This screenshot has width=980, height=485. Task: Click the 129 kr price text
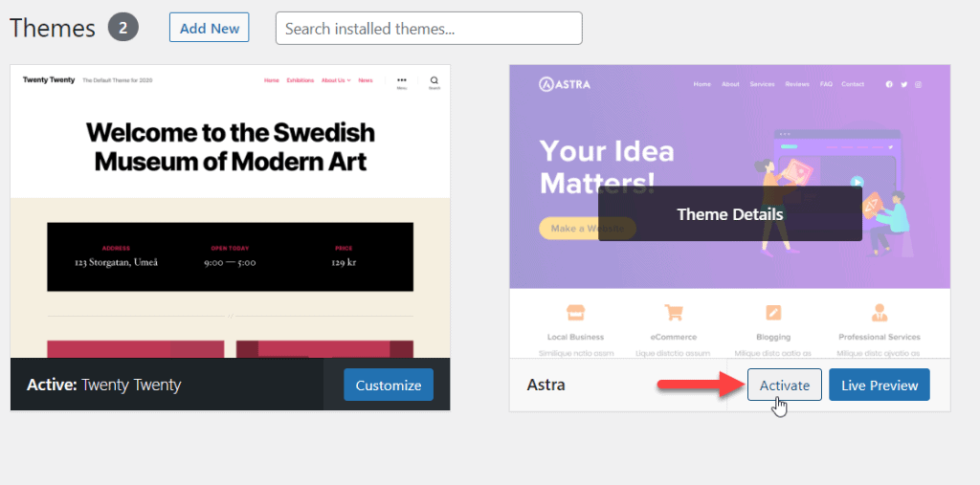pyautogui.click(x=344, y=262)
